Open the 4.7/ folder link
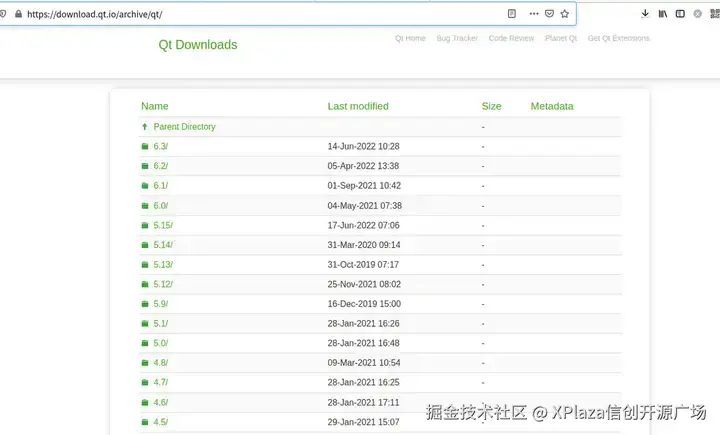720x435 pixels. coord(161,382)
